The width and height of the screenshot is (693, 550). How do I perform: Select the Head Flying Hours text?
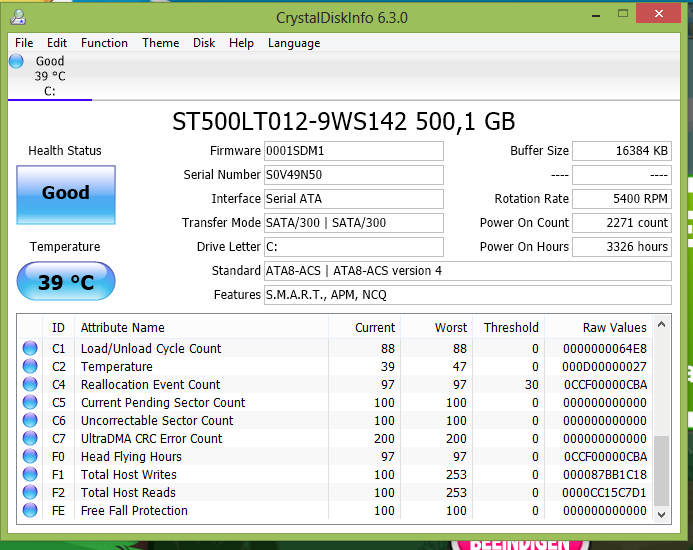(x=131, y=456)
